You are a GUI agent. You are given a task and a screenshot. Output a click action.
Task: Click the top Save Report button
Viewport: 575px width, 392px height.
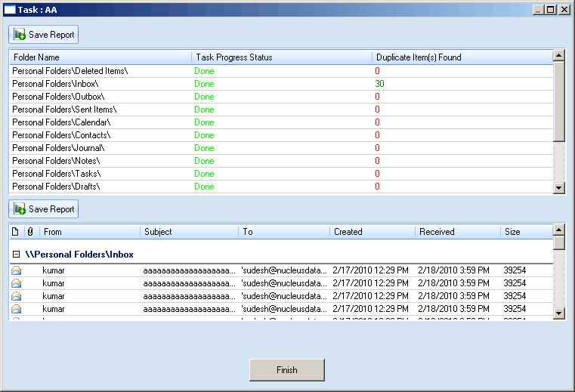[x=44, y=35]
